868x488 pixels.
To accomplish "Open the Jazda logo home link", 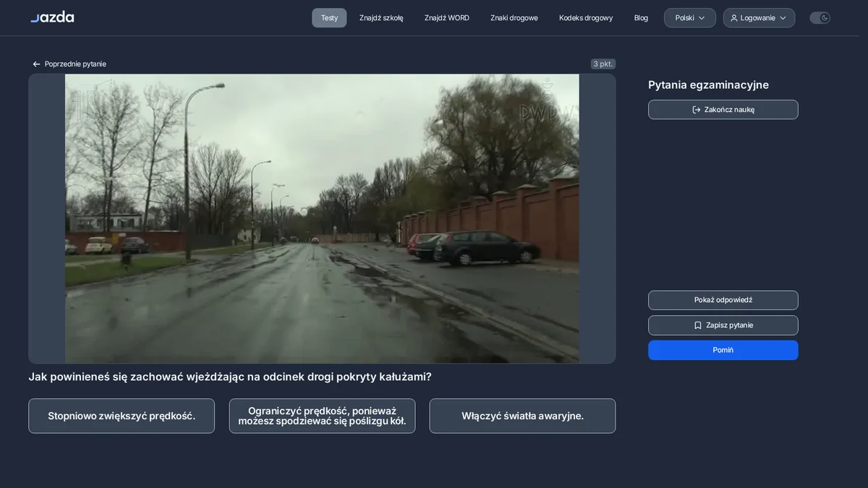I will (52, 17).
